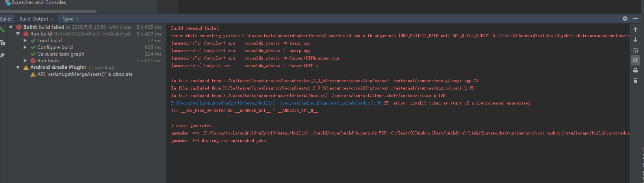Expand the 'Run tasks' node
The width and height of the screenshot is (644, 183).
tap(25, 61)
